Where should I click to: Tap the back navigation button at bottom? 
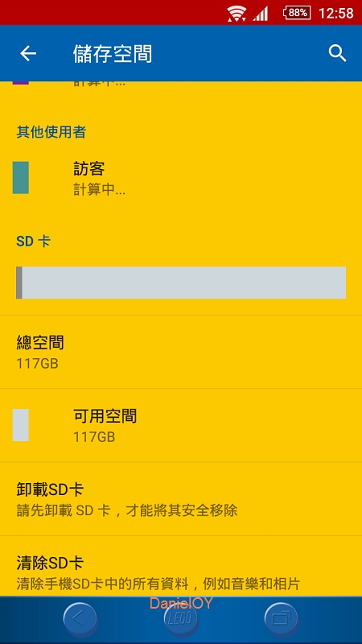pos(80,618)
